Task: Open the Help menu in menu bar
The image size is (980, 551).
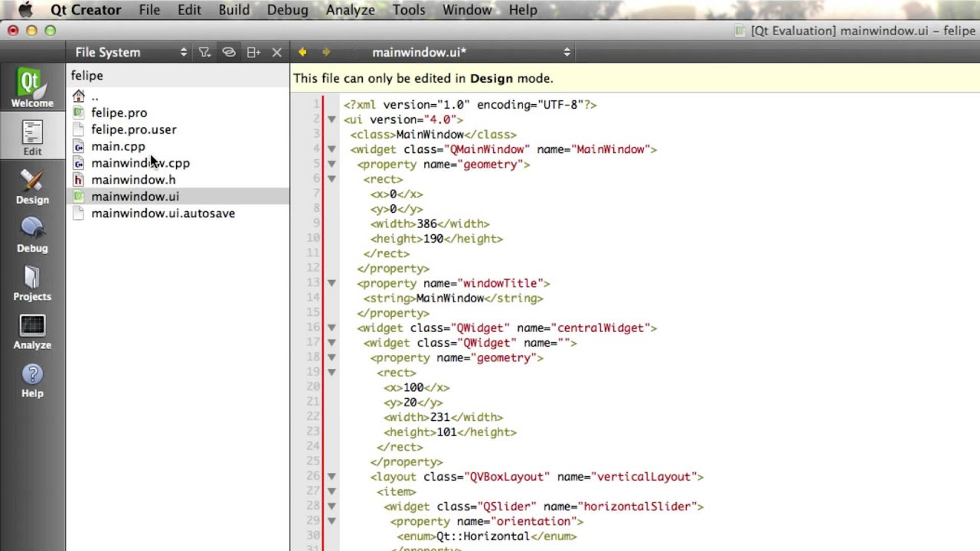Action: tap(523, 10)
